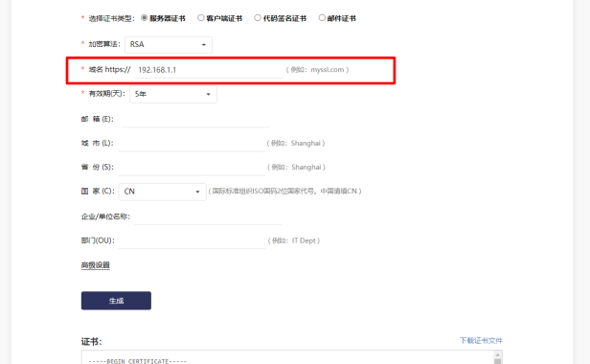Image resolution: width=590 pixels, height=364 pixels.
Task: Click the 邮箱 (E) input field
Action: [195, 120]
